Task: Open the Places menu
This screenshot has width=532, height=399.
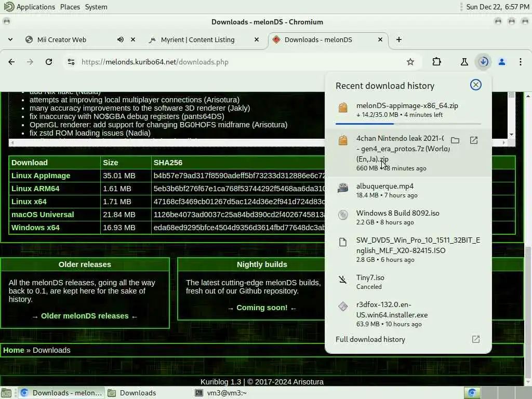Action: tap(70, 7)
